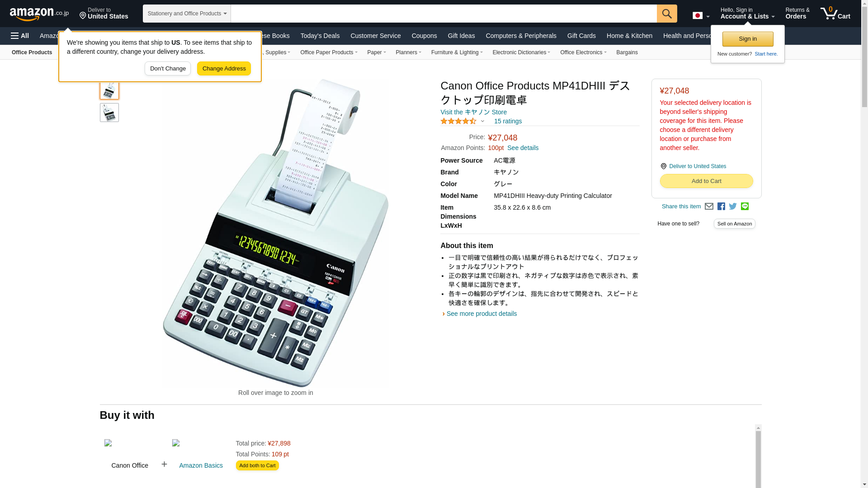Image resolution: width=868 pixels, height=488 pixels.
Task: Open See more product details link
Action: pos(481,314)
